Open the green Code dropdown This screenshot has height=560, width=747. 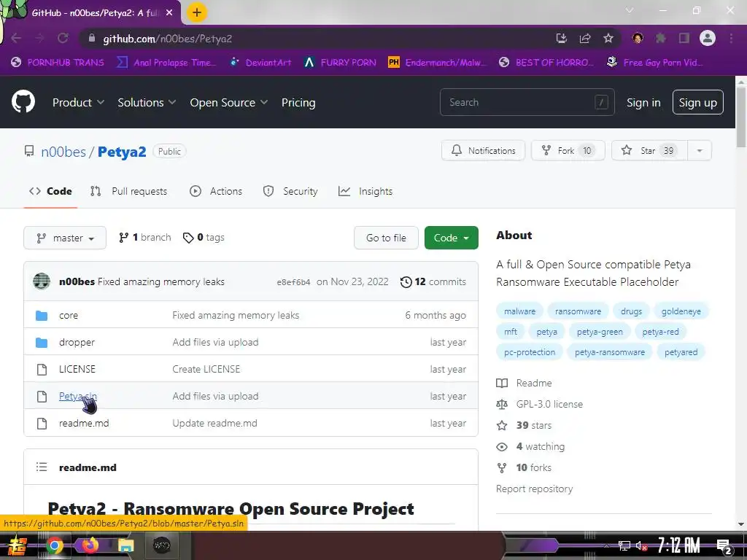(x=451, y=238)
